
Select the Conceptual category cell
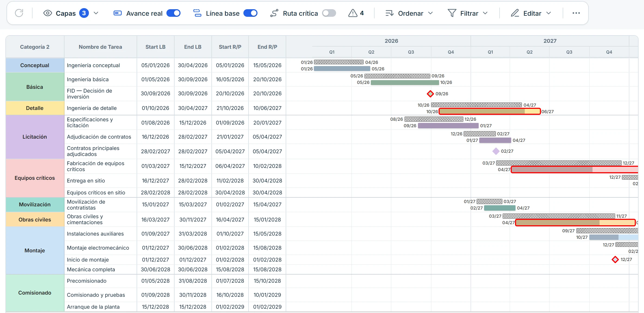click(35, 65)
